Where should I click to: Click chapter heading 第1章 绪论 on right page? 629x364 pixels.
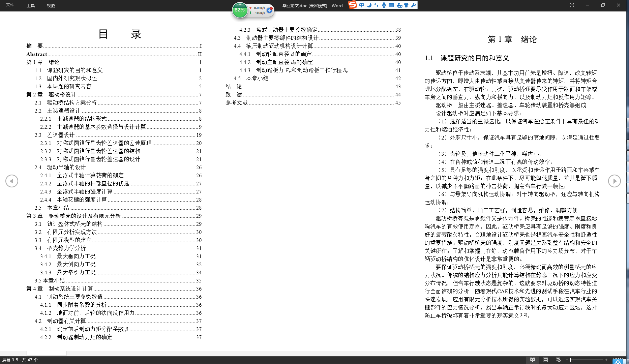tap(512, 39)
